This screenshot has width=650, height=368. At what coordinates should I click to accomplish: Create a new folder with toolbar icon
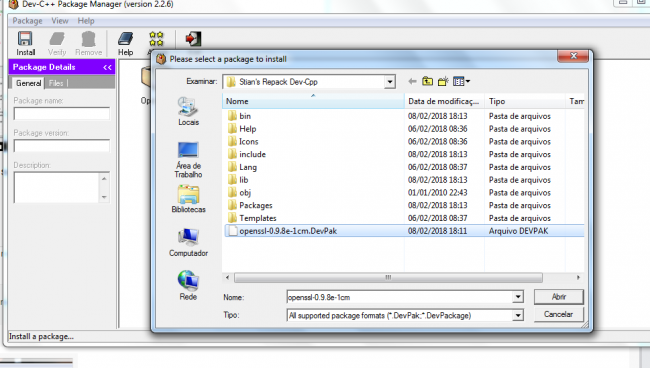443,82
